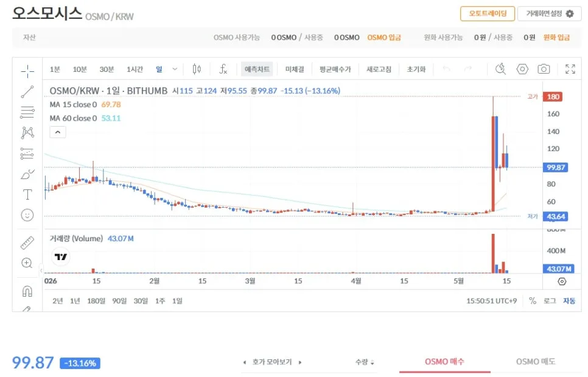Toggle average buy price (평균매수가) display
The width and height of the screenshot is (588, 377).
335,69
